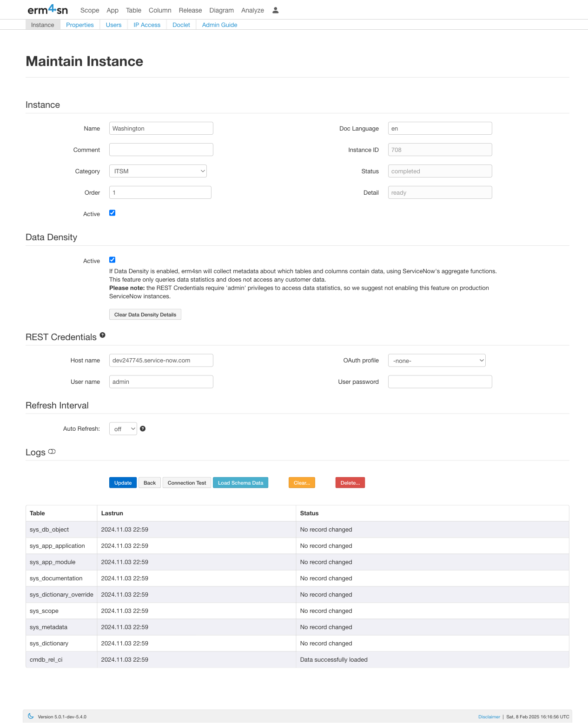Open the Disclaimer link

click(489, 716)
